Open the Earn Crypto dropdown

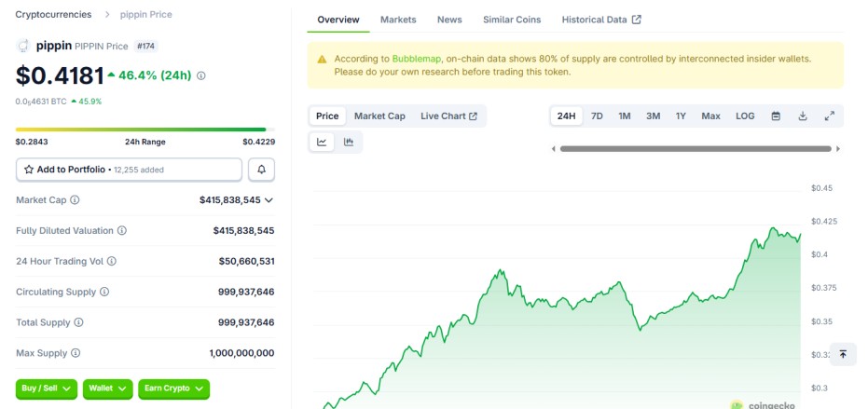tap(173, 389)
